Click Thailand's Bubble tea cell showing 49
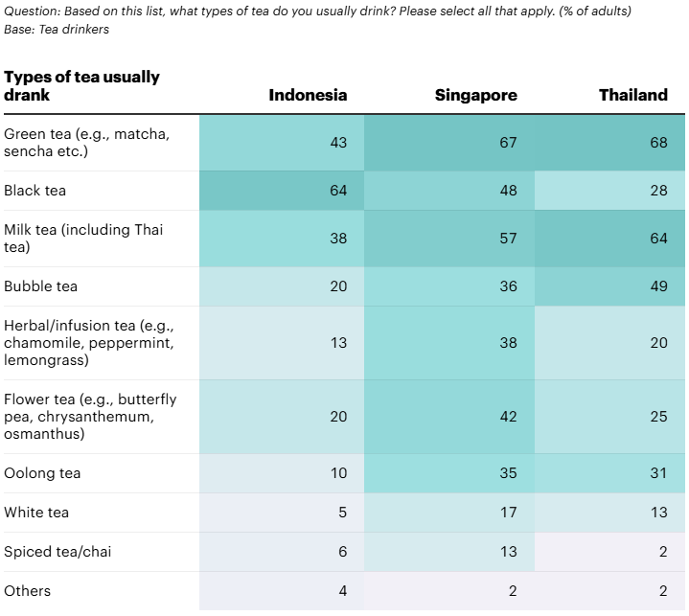 pyautogui.click(x=657, y=286)
